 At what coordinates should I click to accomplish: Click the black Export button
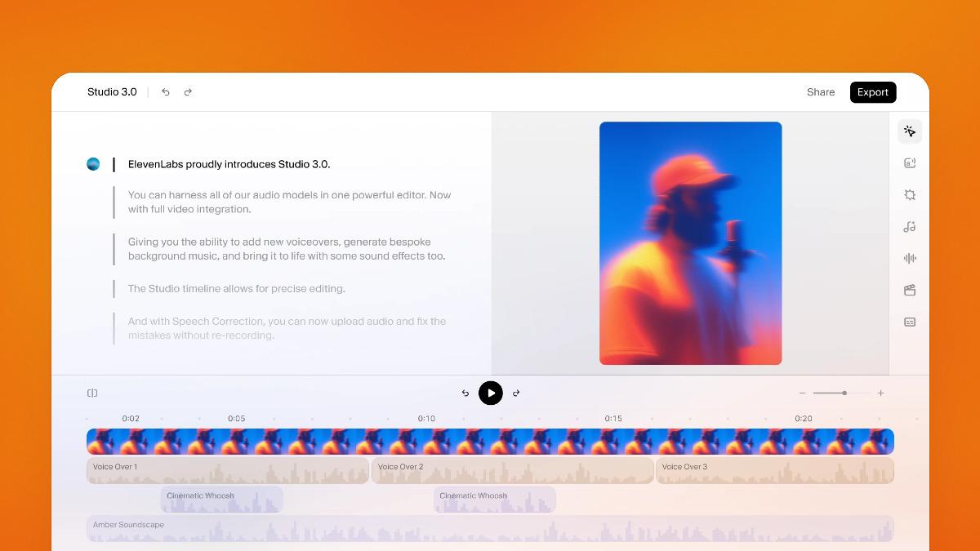tap(872, 92)
